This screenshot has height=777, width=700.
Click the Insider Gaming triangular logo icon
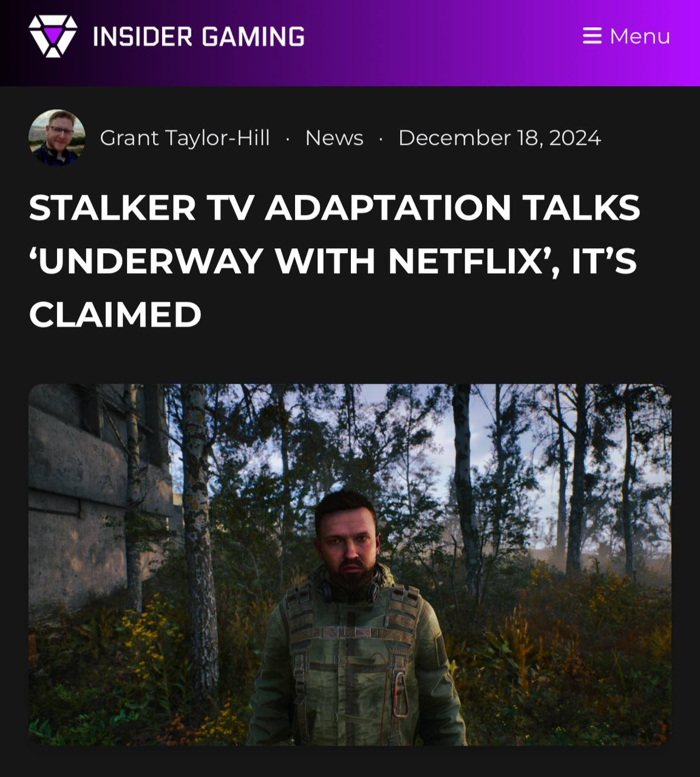(53, 36)
